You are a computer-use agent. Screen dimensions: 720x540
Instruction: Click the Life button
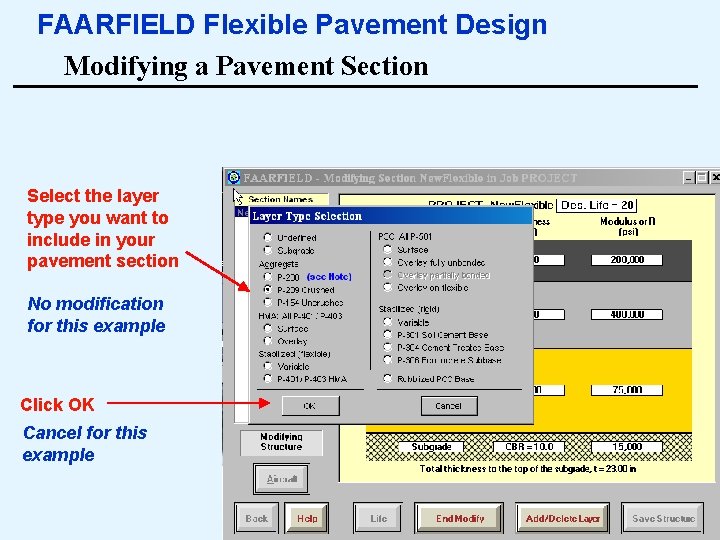click(x=378, y=518)
